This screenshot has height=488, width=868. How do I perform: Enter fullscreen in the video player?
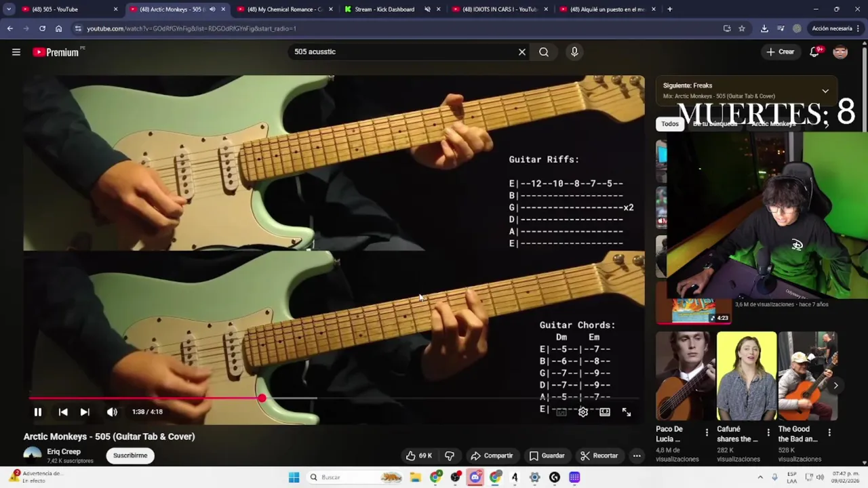click(627, 412)
